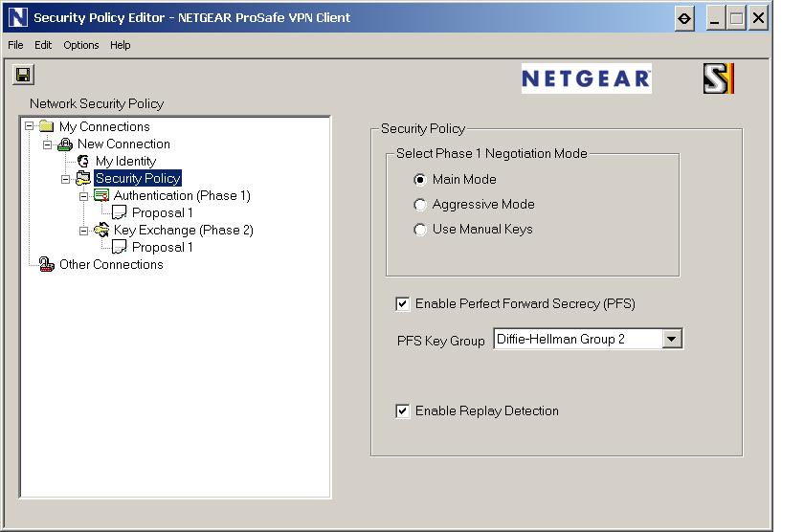Click the Security Policy folder icon
The width and height of the screenshot is (804, 532).
[83, 178]
